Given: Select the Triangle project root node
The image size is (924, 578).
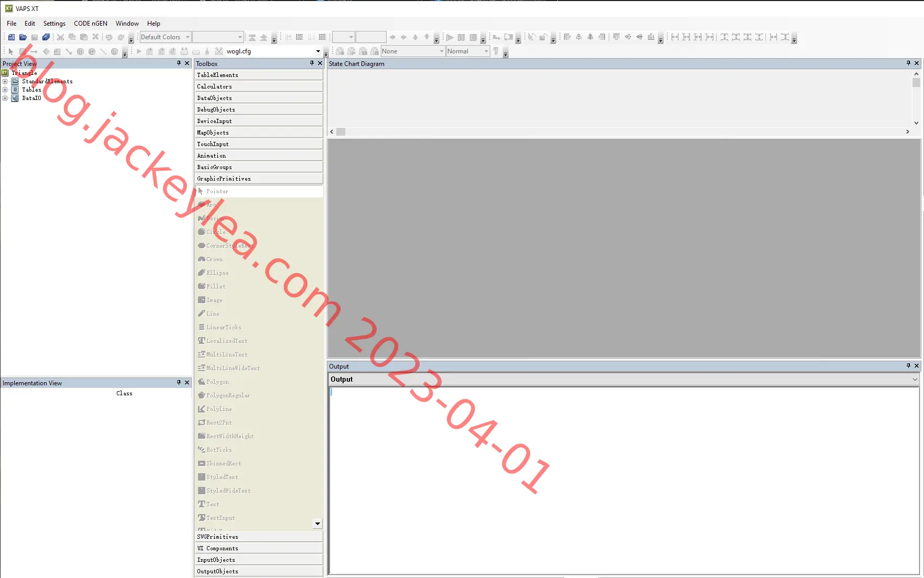Looking at the screenshot, I should [24, 73].
